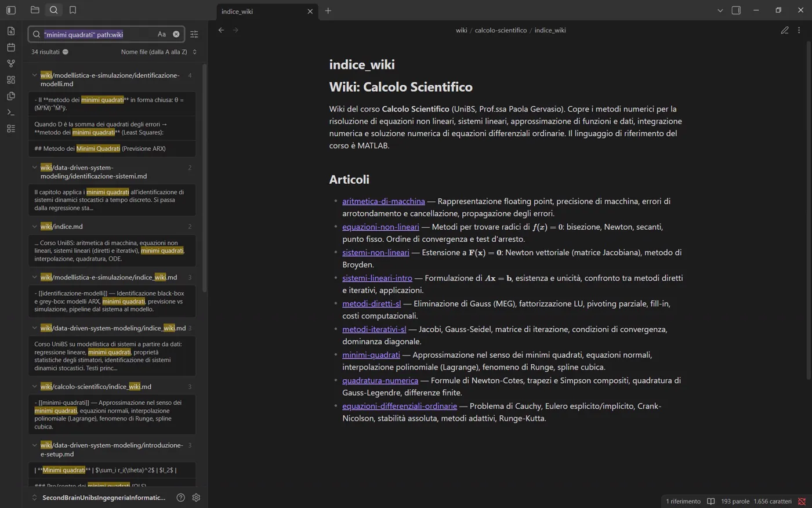The height and width of the screenshot is (508, 812).
Task: Collapse results for identificazione-modelli.md
Action: [34, 75]
